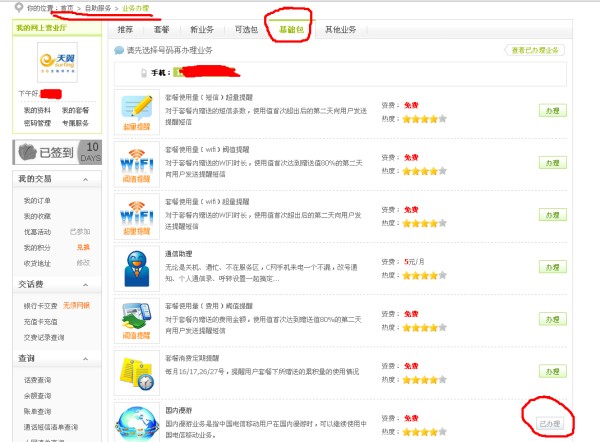Open 自助服务 in the breadcrumb
This screenshot has width=600, height=442.
coord(98,8)
